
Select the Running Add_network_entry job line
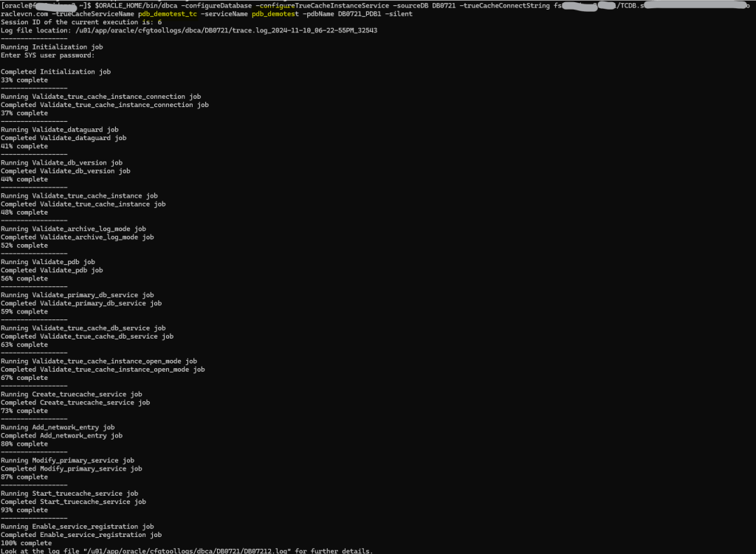tap(58, 427)
